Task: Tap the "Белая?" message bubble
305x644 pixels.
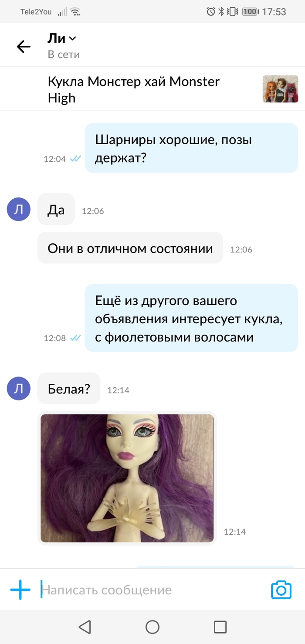Action: coord(69,388)
